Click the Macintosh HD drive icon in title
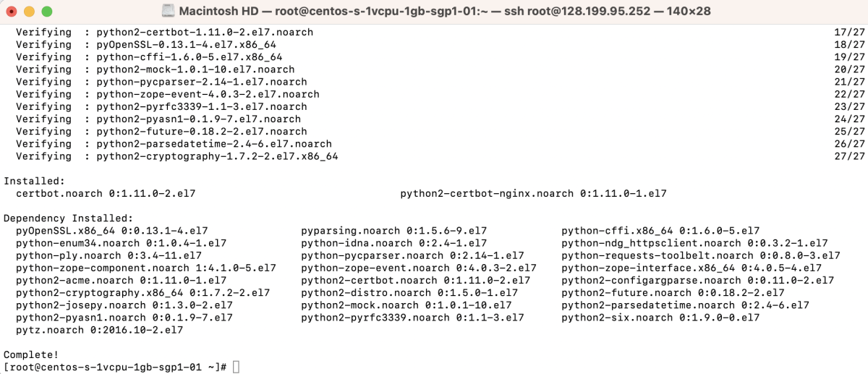The image size is (868, 374). click(x=168, y=11)
